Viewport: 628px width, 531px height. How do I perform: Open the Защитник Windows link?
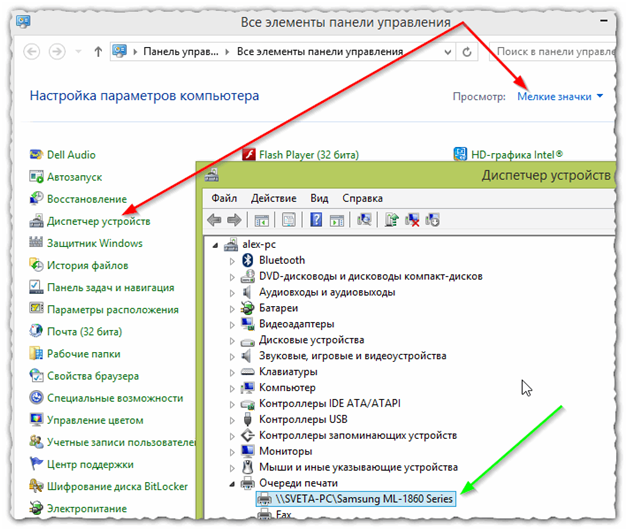pos(94,243)
